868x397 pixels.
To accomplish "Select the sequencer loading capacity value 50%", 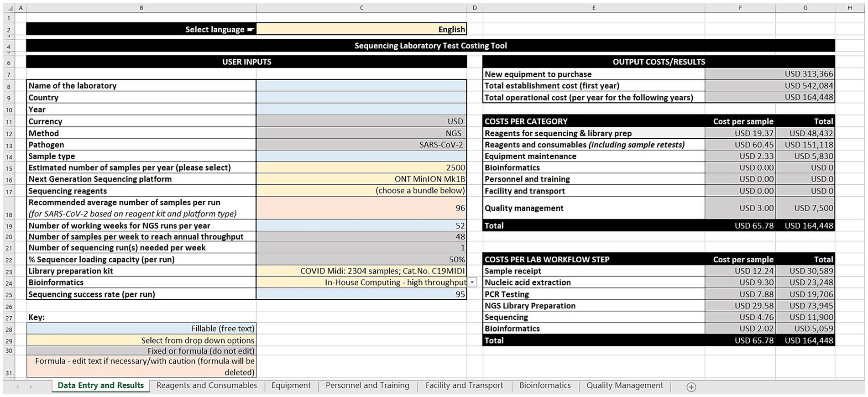I will pos(361,259).
